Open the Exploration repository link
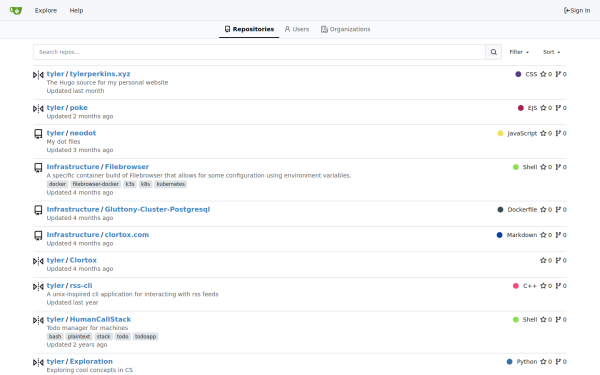The width and height of the screenshot is (600, 375). 91,361
